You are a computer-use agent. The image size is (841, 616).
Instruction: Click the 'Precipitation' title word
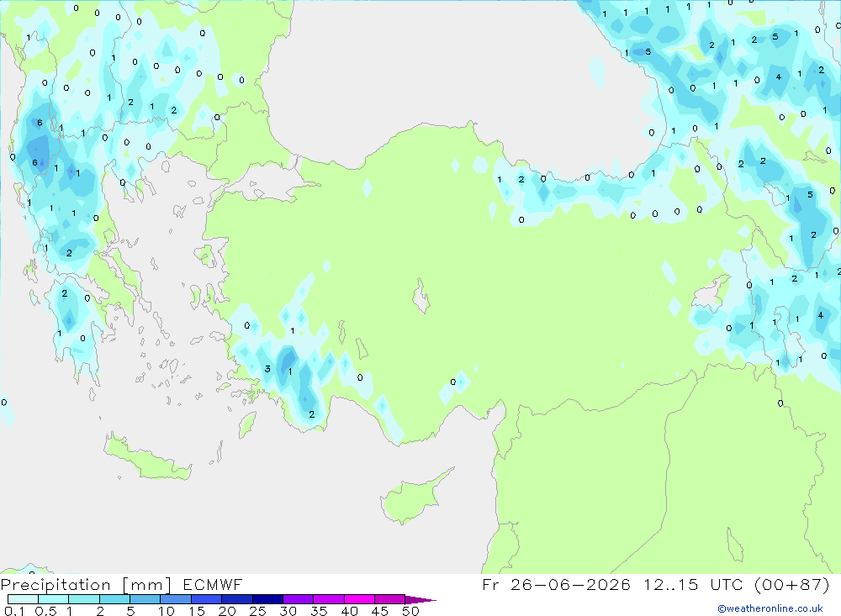tap(56, 585)
